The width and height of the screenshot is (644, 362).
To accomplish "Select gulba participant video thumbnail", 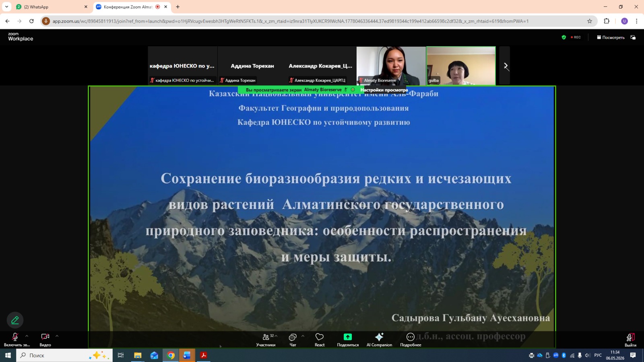I will (461, 66).
